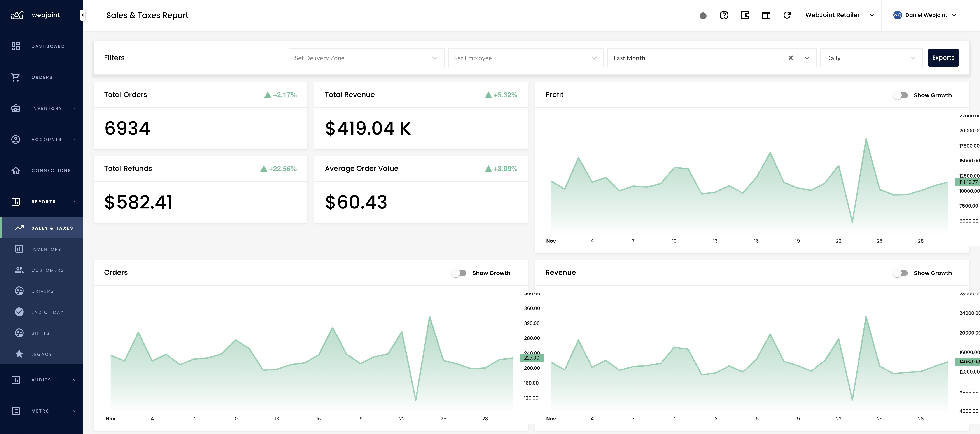The height and width of the screenshot is (434, 980).
Task: Enable Show Growth on the Profit chart
Action: tap(901, 95)
